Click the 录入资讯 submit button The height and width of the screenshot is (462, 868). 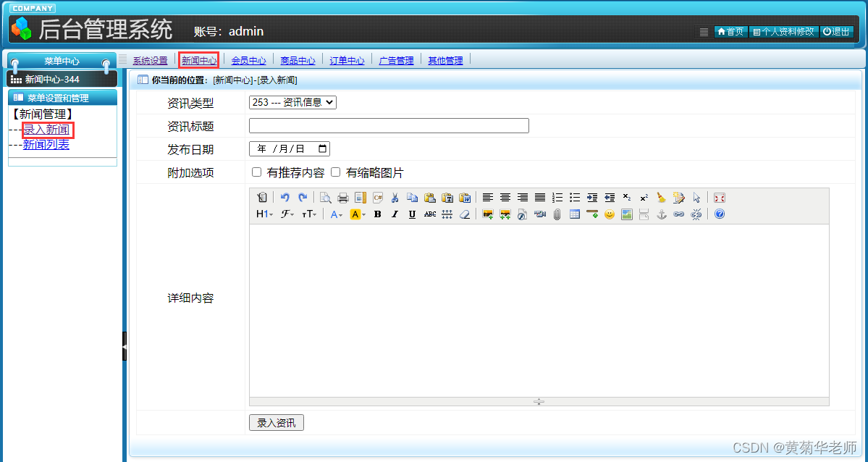[x=277, y=423]
